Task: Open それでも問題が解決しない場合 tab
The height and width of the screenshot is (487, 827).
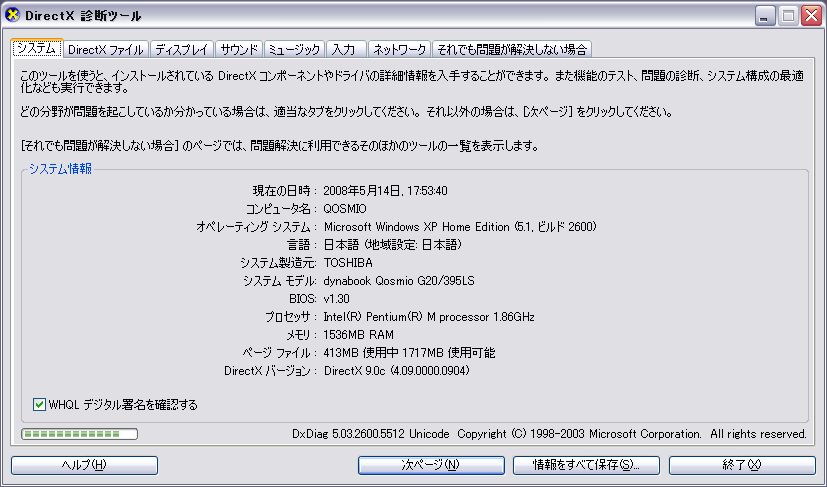Action: (x=512, y=50)
